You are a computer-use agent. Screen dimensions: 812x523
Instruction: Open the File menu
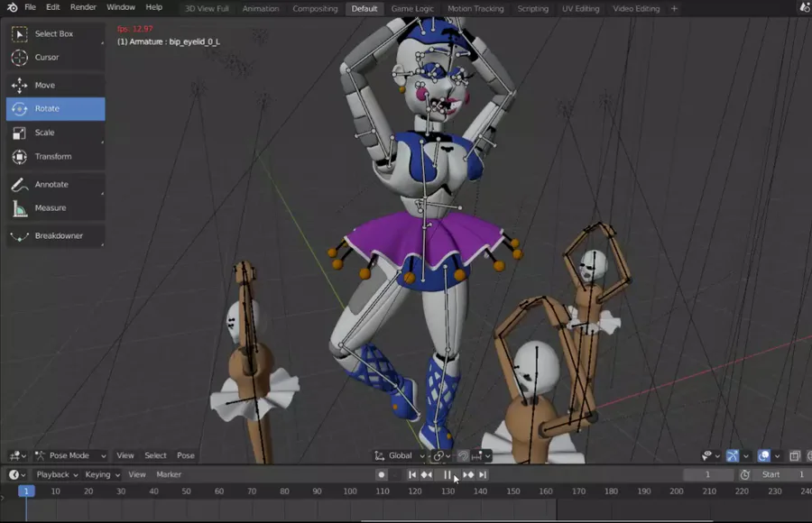pos(30,7)
